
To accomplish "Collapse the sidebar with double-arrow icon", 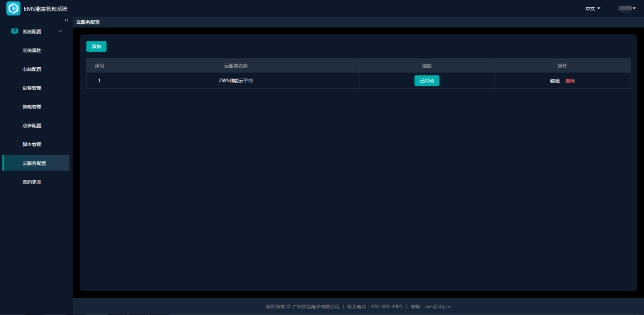I will (x=66, y=20).
